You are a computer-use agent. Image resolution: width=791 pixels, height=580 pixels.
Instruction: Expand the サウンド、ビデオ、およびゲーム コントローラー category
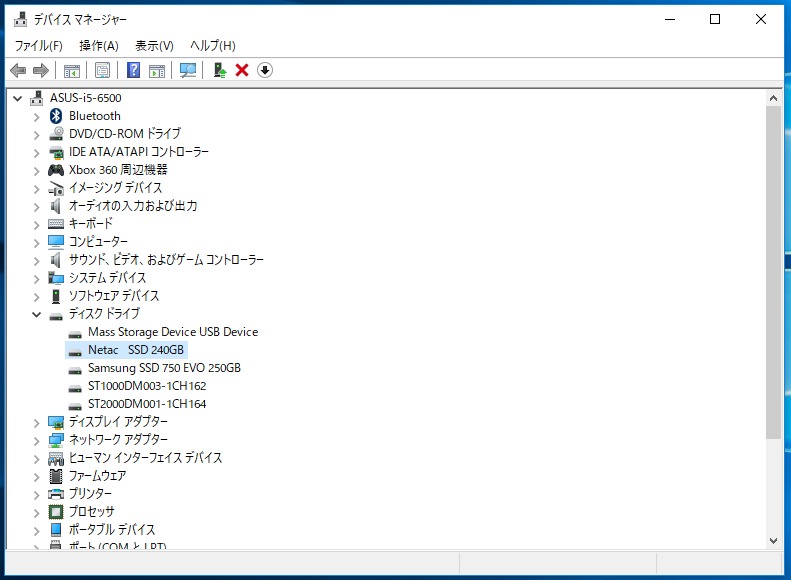(36, 261)
